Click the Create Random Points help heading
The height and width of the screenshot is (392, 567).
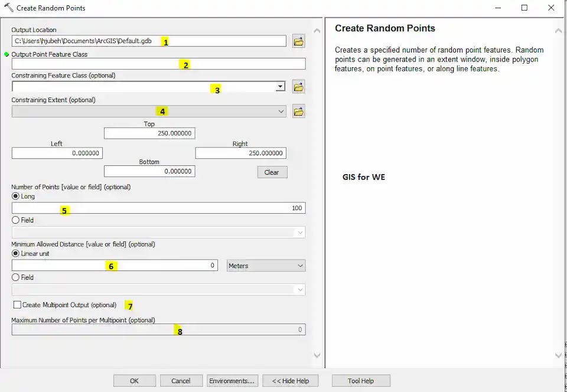[384, 28]
